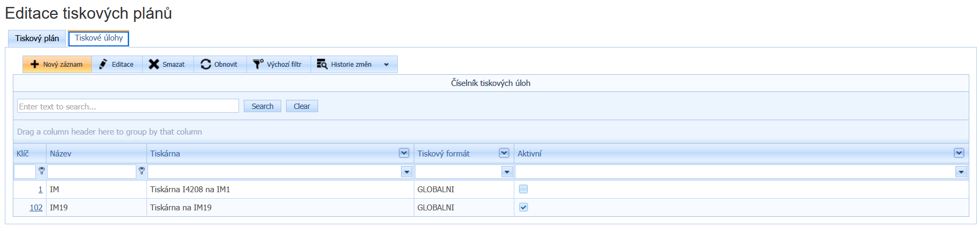Click the Obnovit refresh icon
Viewport: 980px width, 228px height.
[206, 64]
